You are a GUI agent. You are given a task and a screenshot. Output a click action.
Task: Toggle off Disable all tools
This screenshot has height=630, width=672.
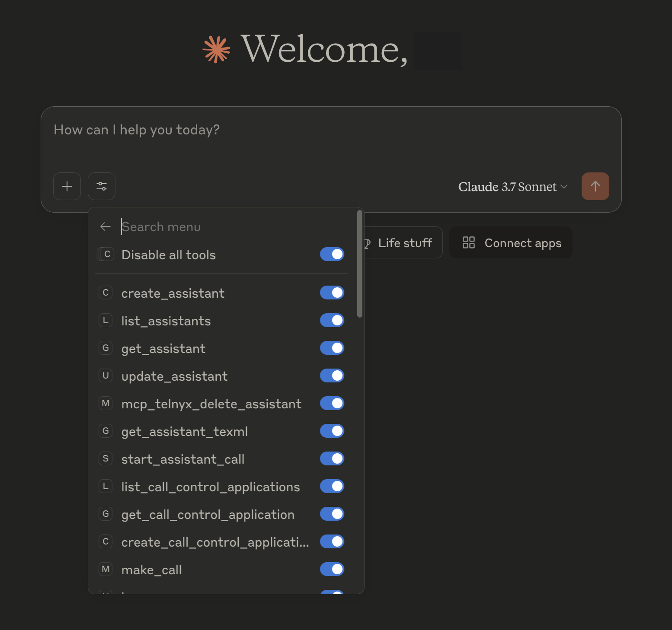332,254
